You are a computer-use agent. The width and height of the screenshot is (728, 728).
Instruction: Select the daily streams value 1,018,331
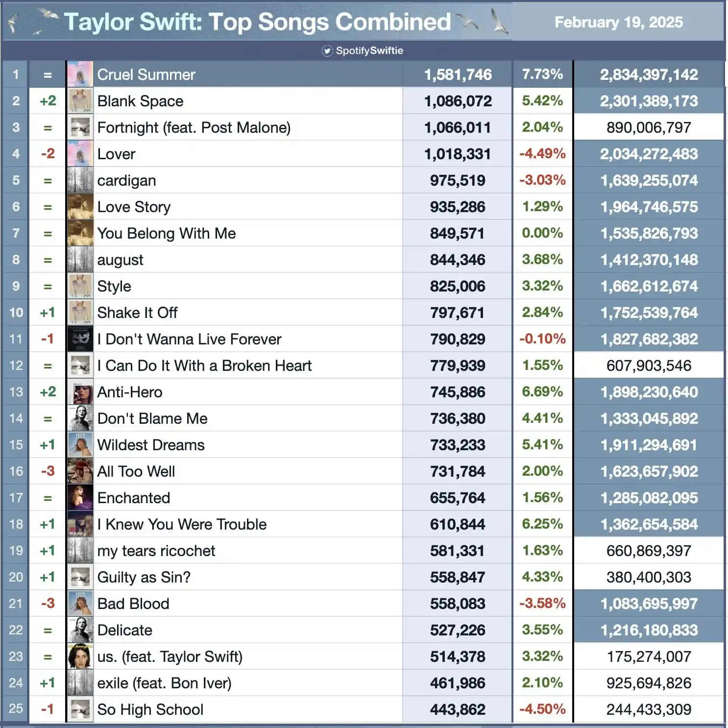coord(458,154)
